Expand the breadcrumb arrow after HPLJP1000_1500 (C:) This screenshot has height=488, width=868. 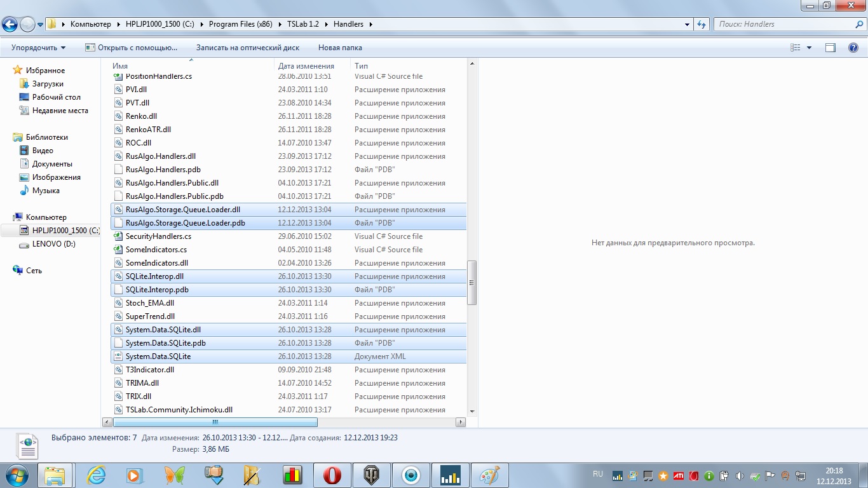[x=203, y=25]
